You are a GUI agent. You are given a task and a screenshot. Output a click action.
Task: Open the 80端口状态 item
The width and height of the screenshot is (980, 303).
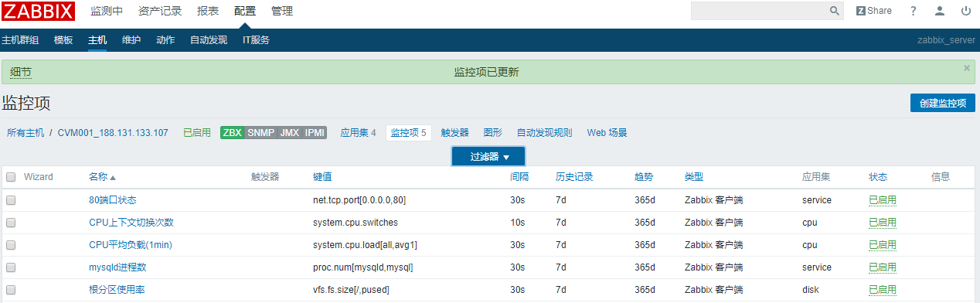pos(113,200)
